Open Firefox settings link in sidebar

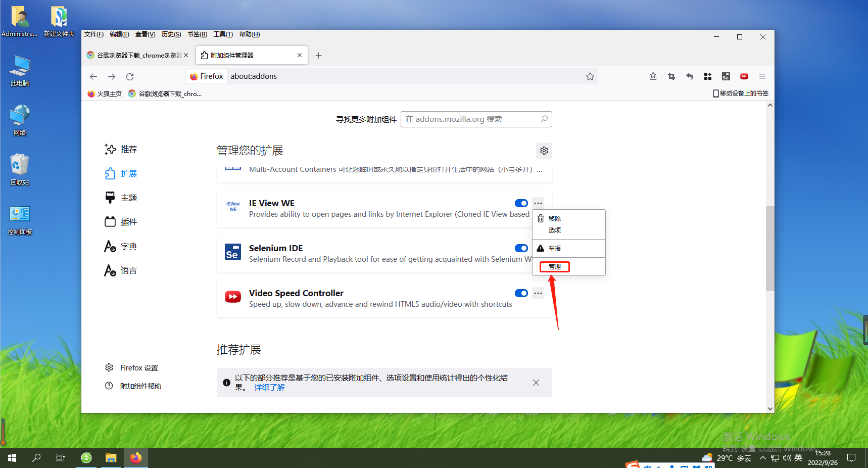131,368
